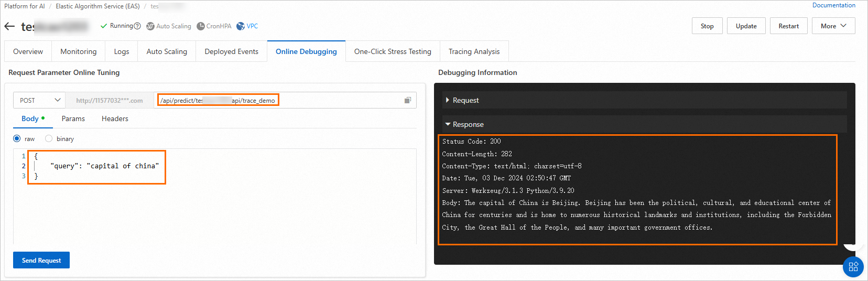Expand the Request section
The height and width of the screenshot is (281, 868).
448,100
